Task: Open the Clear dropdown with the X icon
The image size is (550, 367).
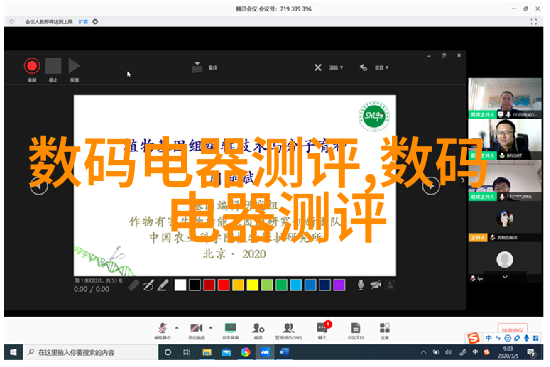Action: [328, 67]
